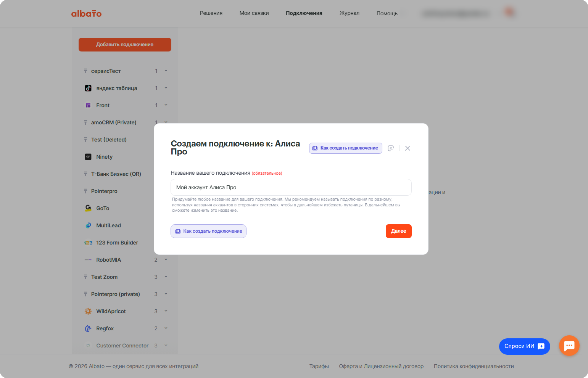The image size is (588, 378).
Task: Click the яндекс таблица service icon
Action: tap(88, 88)
